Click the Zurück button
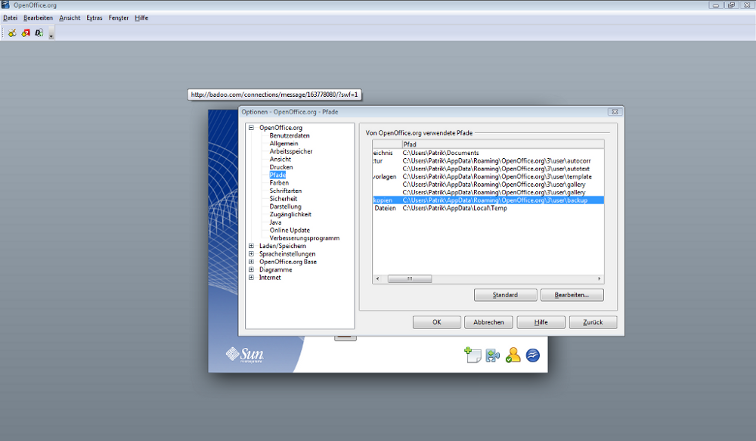The image size is (756, 441). click(x=593, y=322)
